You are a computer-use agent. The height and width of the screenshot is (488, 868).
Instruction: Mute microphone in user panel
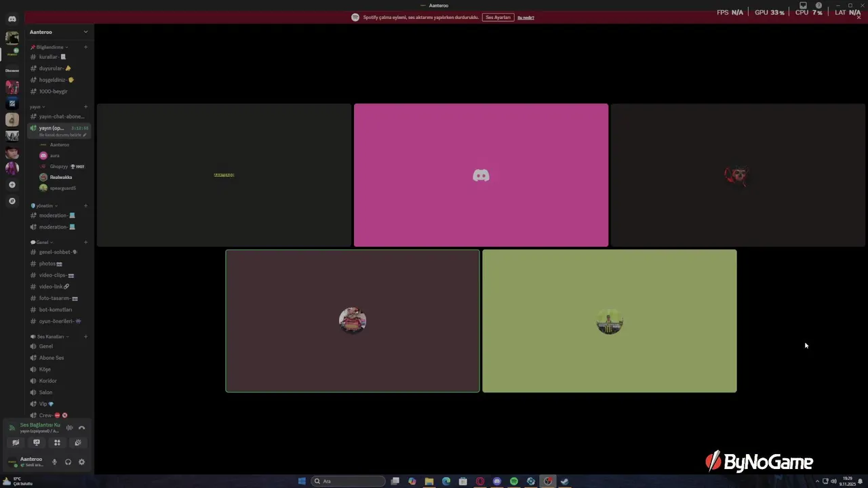(x=55, y=462)
